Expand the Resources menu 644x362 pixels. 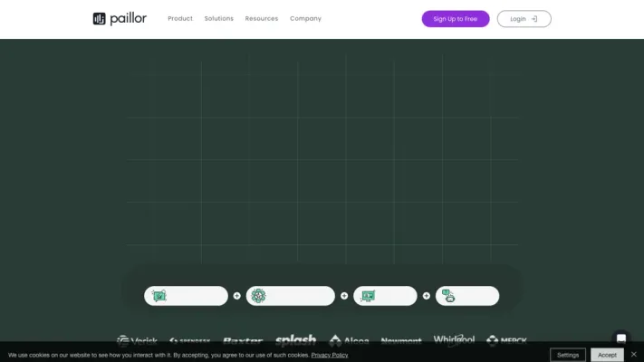pos(261,19)
